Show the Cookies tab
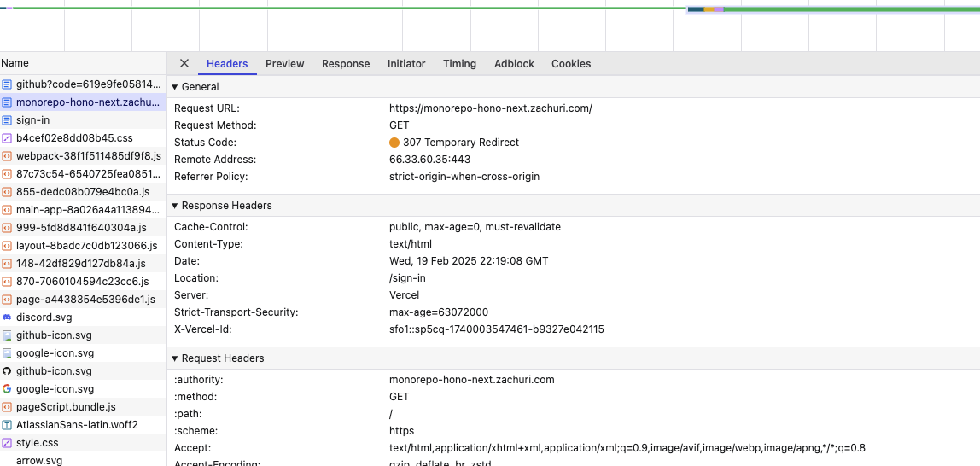Viewport: 980px width, 466px height. pyautogui.click(x=571, y=64)
